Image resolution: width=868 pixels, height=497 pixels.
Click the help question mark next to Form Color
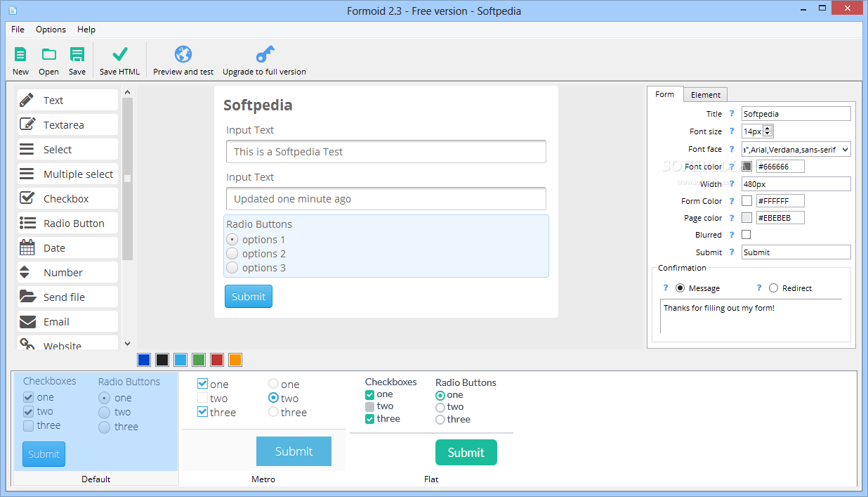tap(731, 201)
